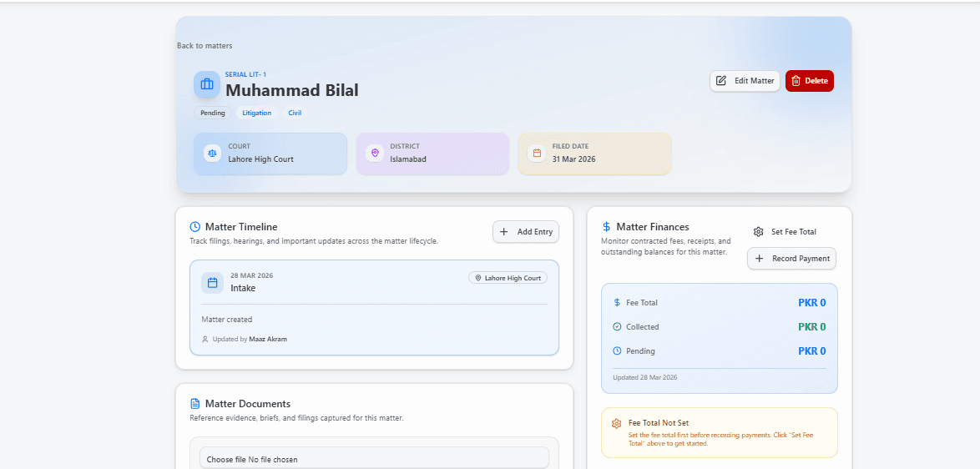Image resolution: width=980 pixels, height=469 pixels.
Task: Click the Lahore High Court badge on Intake entry
Action: click(x=508, y=278)
